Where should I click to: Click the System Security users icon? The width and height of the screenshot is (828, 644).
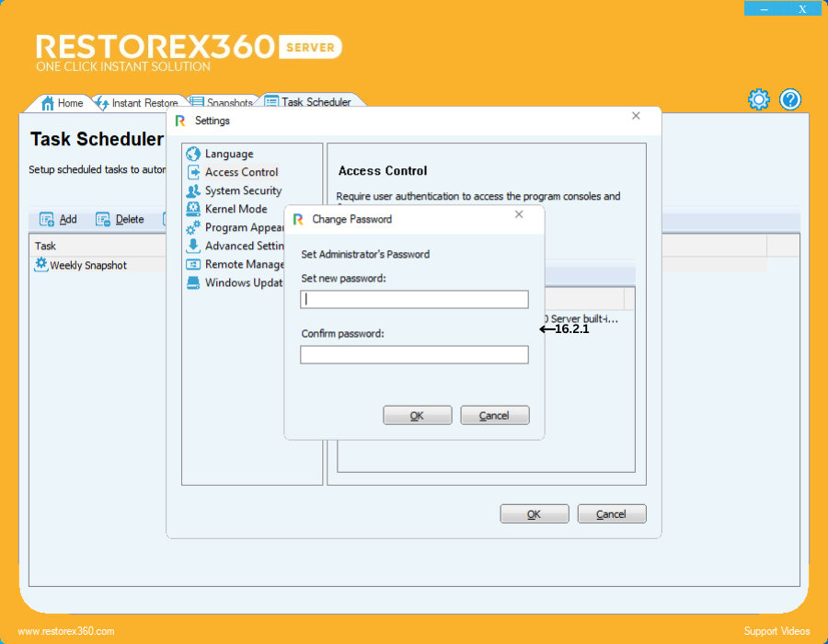193,190
